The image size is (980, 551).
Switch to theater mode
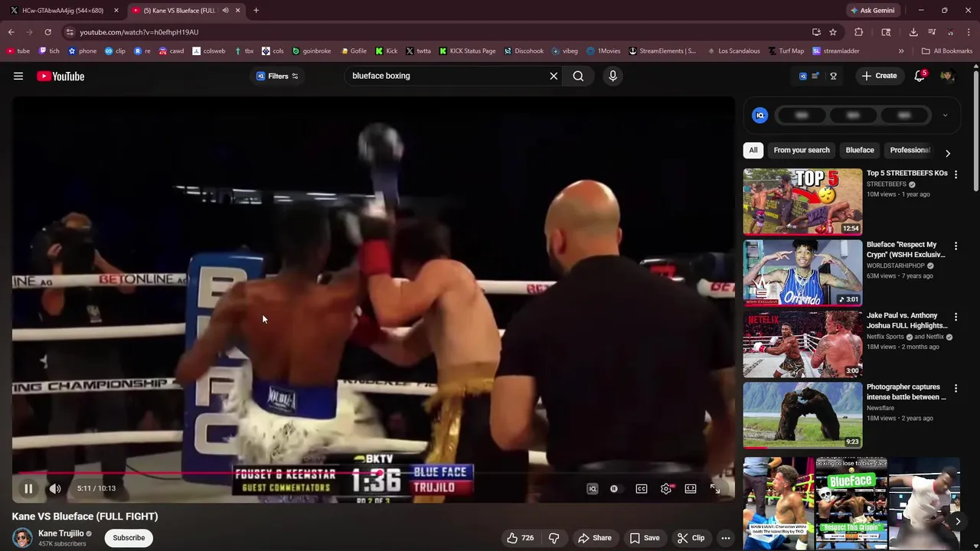[691, 489]
